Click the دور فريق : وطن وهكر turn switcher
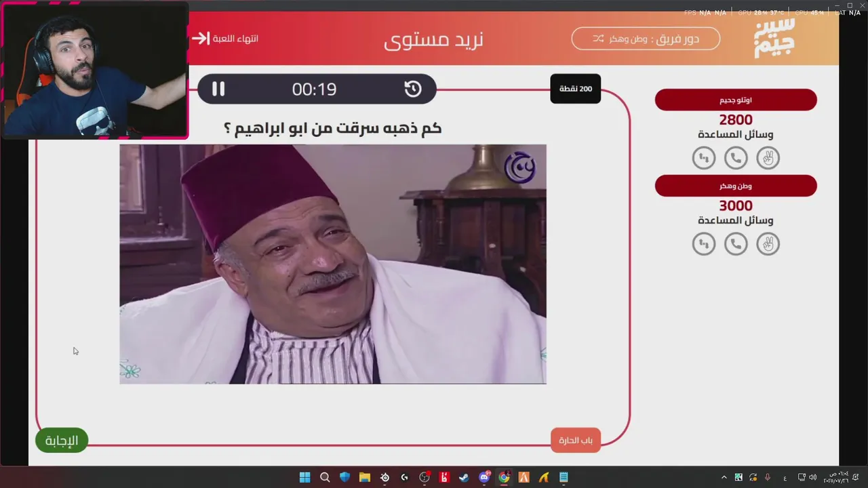Screen dimensions: 868x488 tap(646, 39)
